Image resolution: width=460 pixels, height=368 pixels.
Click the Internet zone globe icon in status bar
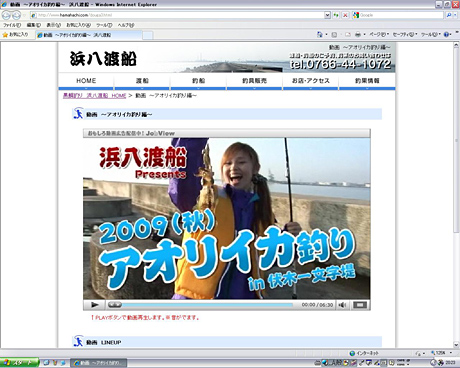click(x=352, y=353)
